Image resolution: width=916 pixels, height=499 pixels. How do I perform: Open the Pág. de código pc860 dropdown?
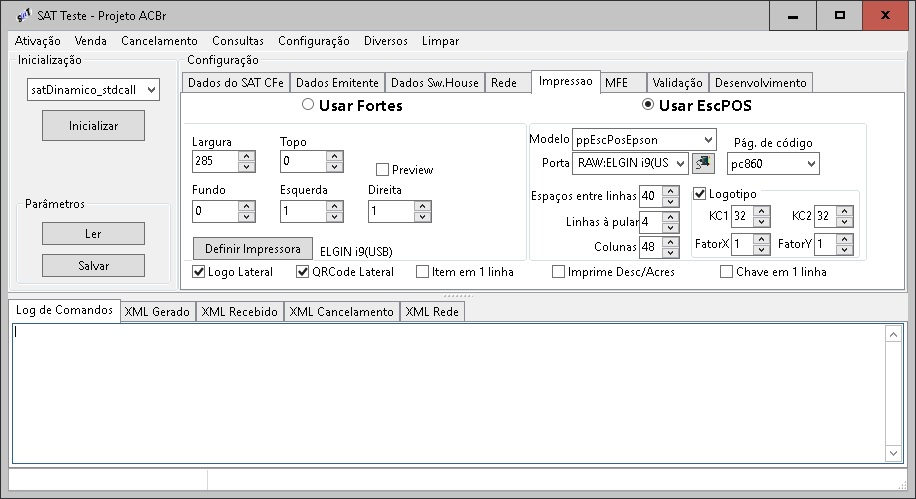(x=811, y=164)
